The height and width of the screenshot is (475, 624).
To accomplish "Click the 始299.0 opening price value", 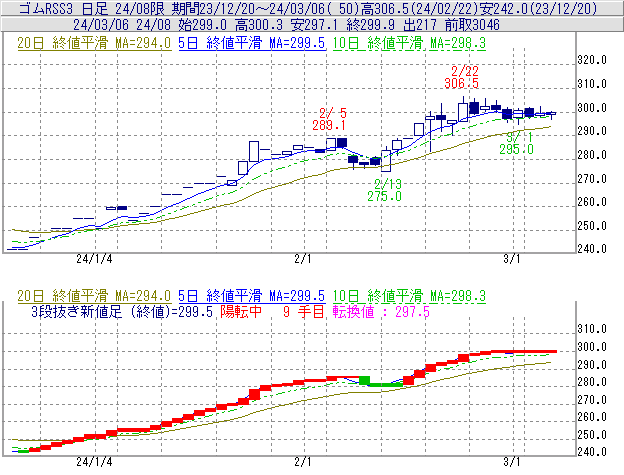I will pyautogui.click(x=203, y=25).
